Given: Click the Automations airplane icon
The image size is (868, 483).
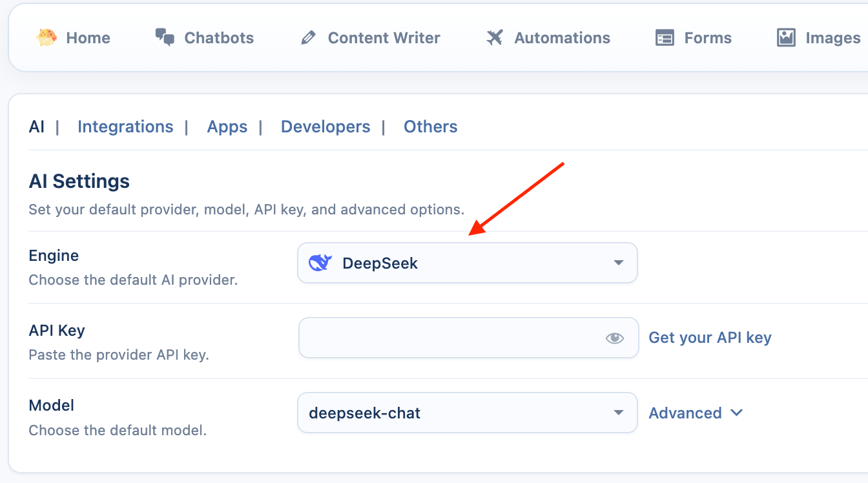Looking at the screenshot, I should click(x=495, y=37).
